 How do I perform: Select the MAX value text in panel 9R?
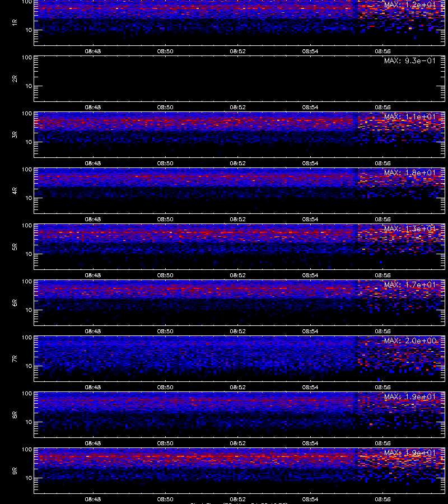[x=410, y=453]
